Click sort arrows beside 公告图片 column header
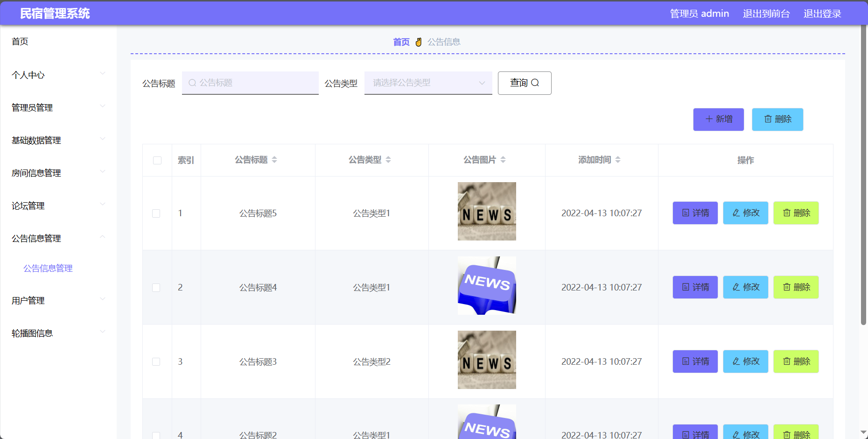The width and height of the screenshot is (868, 439). click(x=503, y=160)
